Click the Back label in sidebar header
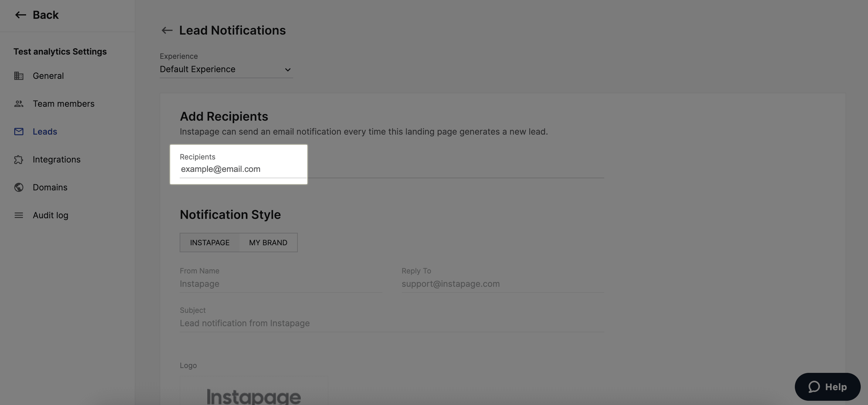This screenshot has width=868, height=405. pos(46,15)
